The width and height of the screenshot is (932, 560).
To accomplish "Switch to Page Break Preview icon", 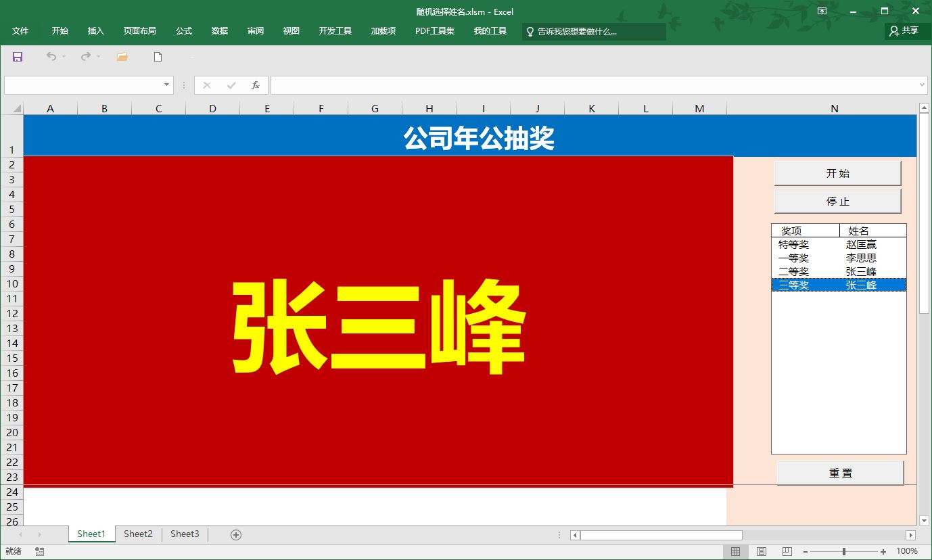I will tap(787, 552).
